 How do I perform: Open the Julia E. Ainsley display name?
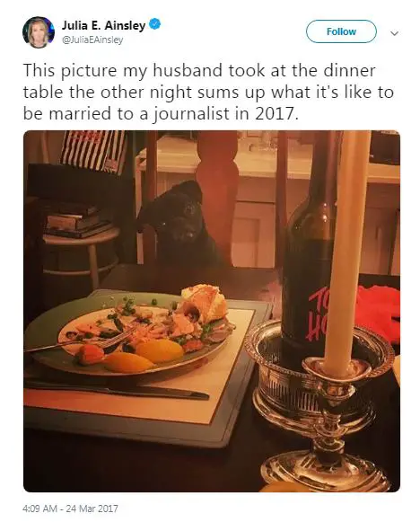coord(103,25)
